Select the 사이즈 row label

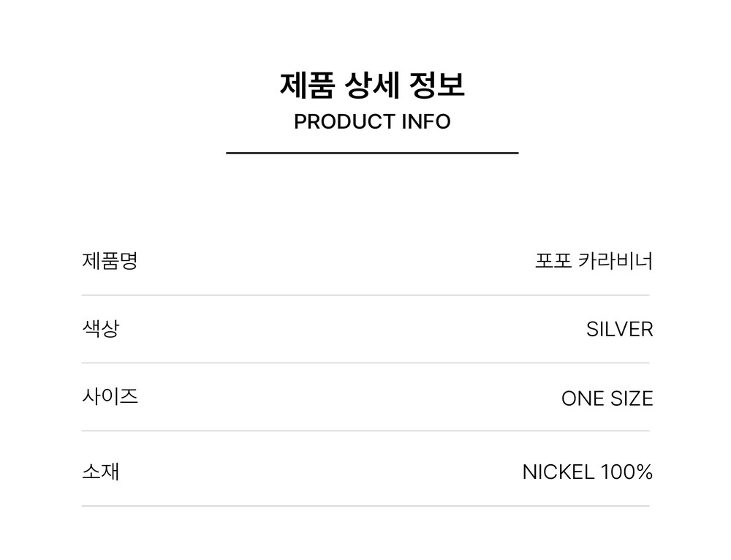(110, 396)
